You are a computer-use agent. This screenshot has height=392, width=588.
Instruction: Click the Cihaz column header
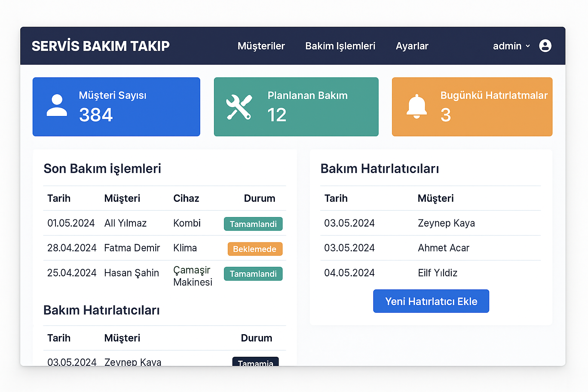pyautogui.click(x=186, y=198)
